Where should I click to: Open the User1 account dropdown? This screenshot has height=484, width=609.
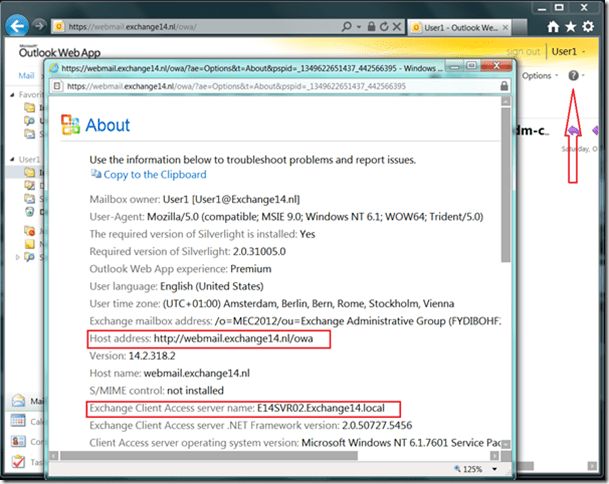[568, 51]
